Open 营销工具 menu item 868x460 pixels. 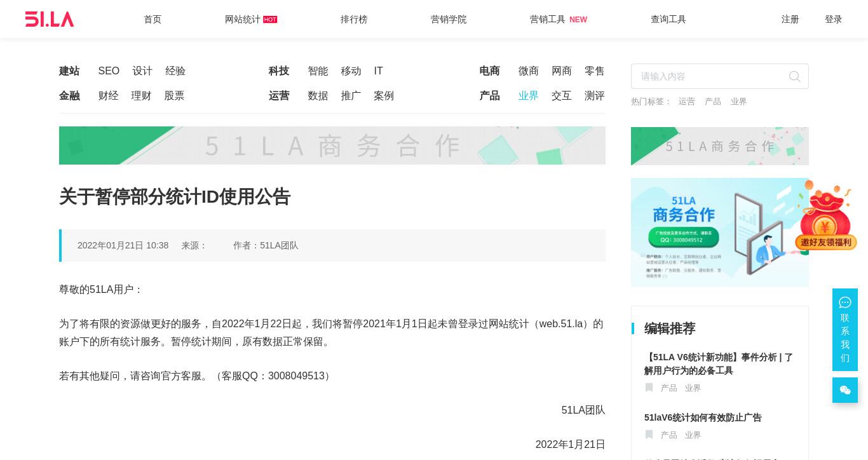(548, 19)
